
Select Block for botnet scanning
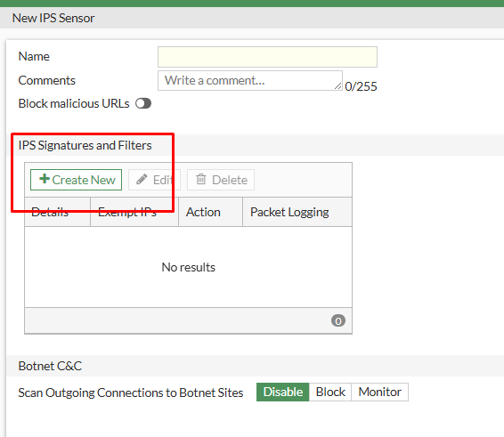pos(330,392)
